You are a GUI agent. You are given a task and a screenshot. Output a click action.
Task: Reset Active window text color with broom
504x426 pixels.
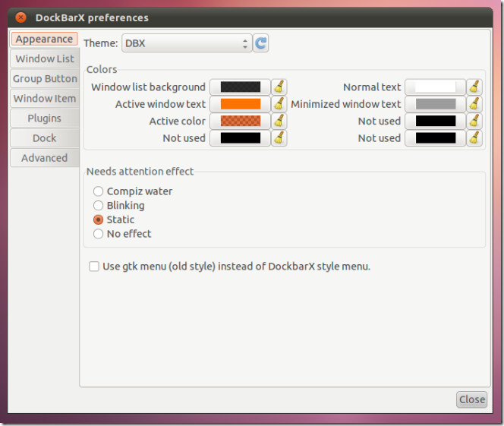pos(279,104)
